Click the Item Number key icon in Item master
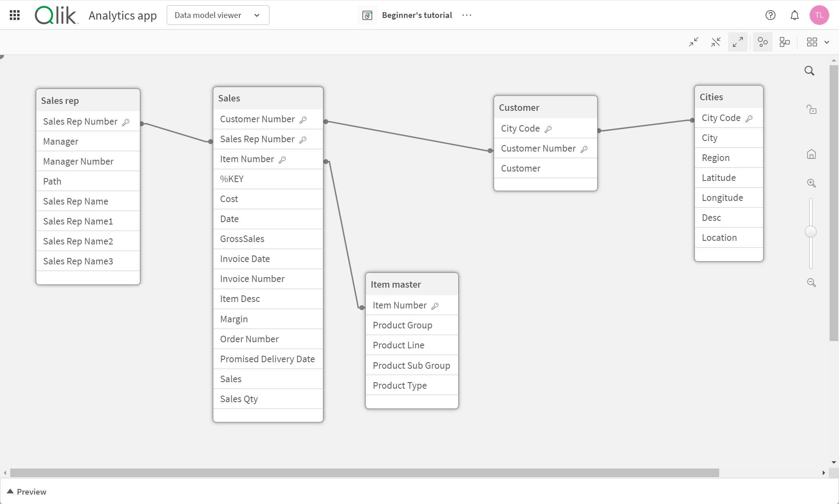 [435, 306]
